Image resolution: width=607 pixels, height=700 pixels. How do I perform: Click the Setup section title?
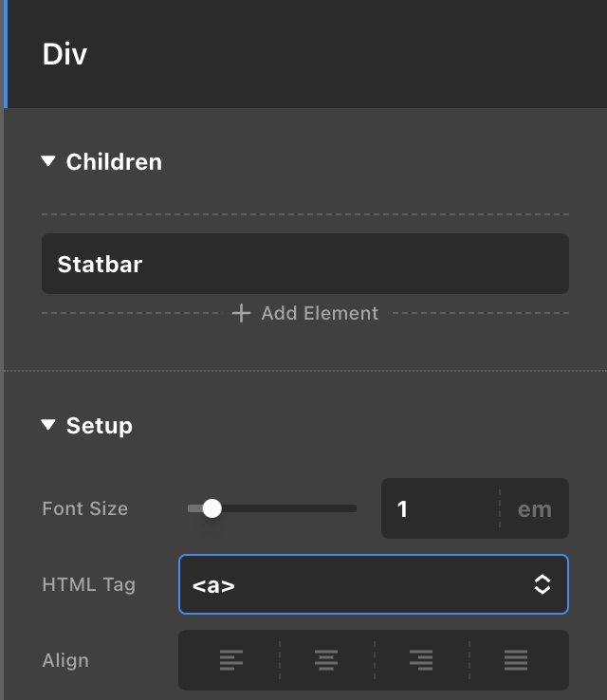99,426
